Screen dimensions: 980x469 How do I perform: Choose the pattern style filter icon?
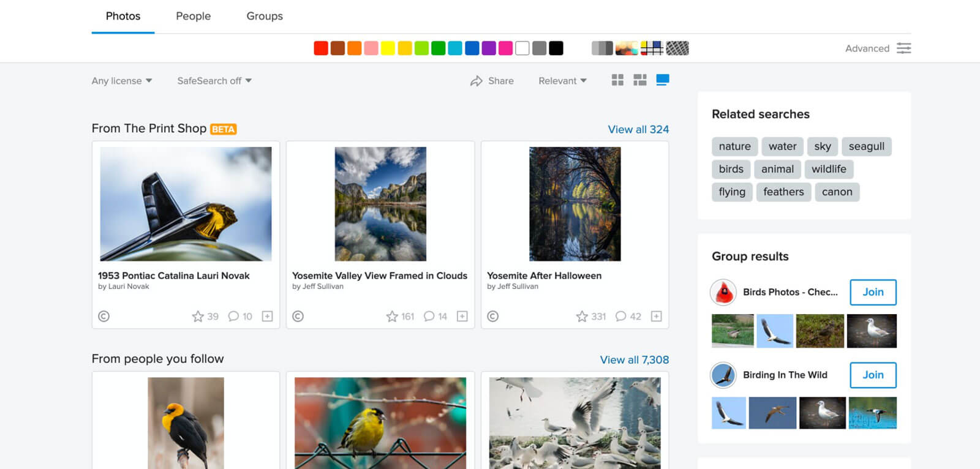(677, 48)
